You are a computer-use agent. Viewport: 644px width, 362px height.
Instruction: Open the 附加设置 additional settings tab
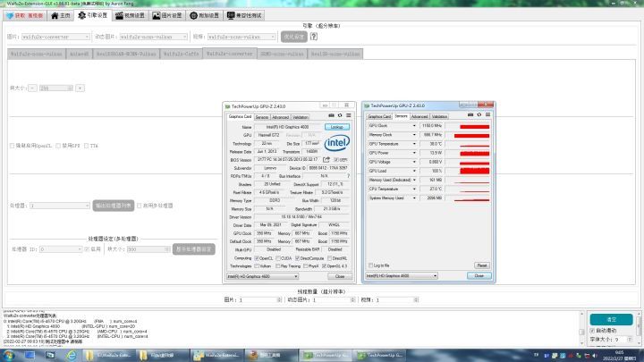204,15
